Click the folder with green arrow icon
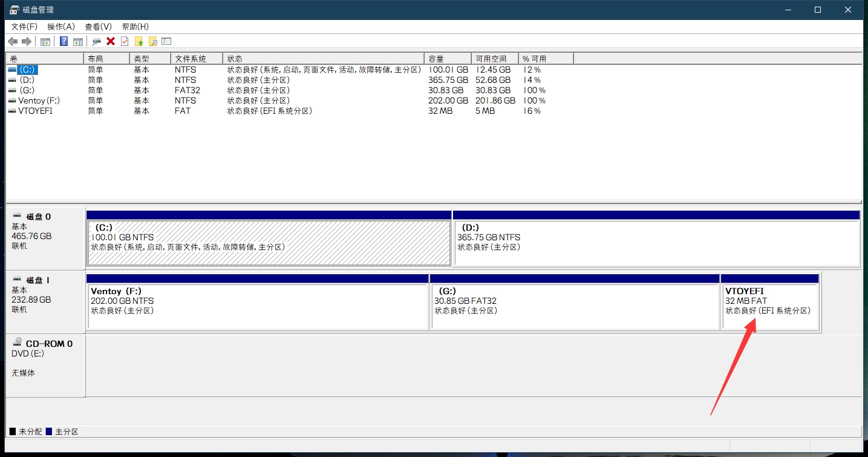 tap(139, 41)
